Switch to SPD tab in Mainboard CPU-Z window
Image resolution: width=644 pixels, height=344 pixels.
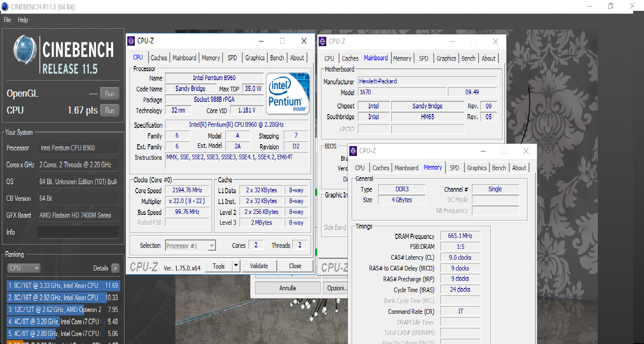424,58
